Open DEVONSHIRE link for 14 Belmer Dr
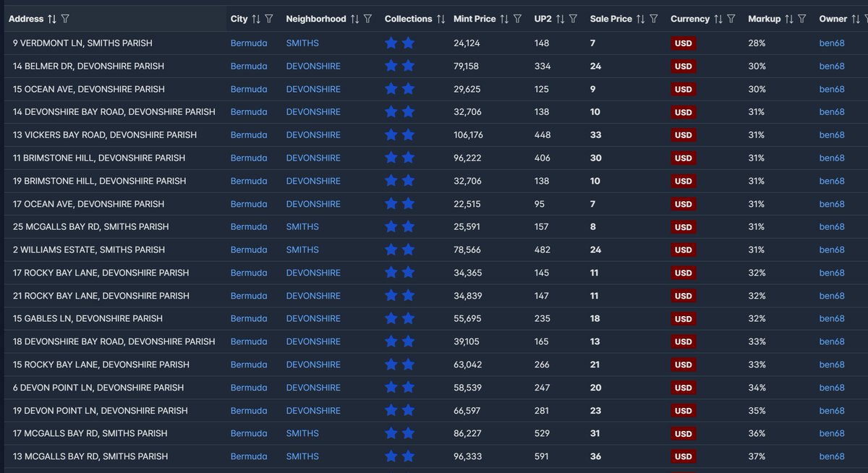The width and height of the screenshot is (868, 473). pos(313,66)
